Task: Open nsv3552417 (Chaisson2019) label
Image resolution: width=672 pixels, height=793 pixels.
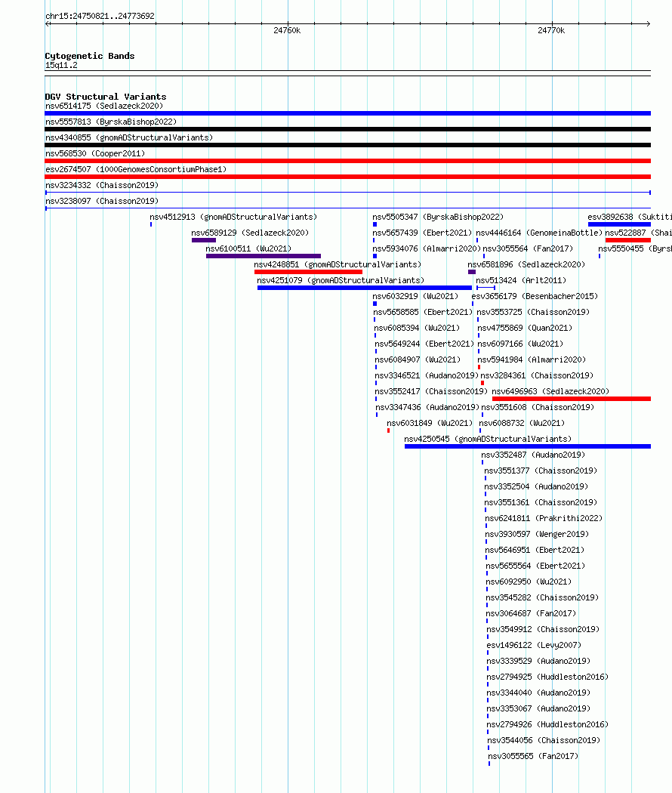Action: click(x=431, y=391)
